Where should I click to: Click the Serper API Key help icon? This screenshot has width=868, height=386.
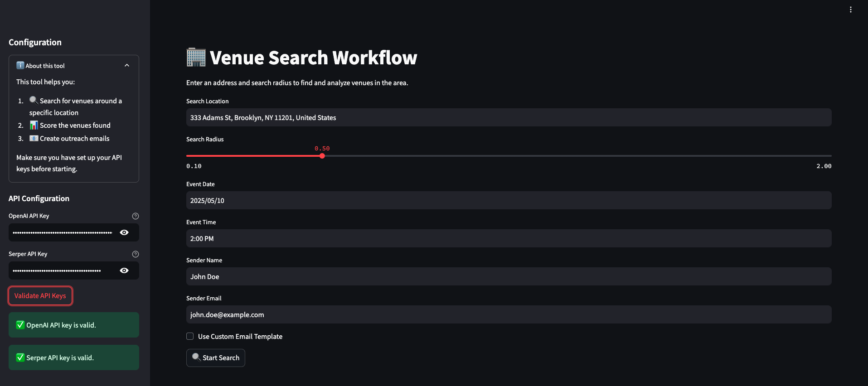coord(135,254)
